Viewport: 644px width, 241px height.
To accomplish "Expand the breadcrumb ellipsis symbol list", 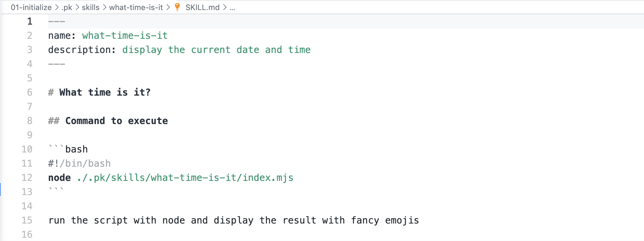I will (x=232, y=8).
